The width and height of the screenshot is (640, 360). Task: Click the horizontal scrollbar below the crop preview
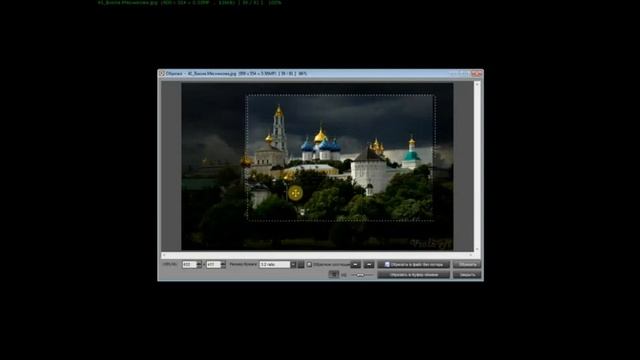pos(317,255)
